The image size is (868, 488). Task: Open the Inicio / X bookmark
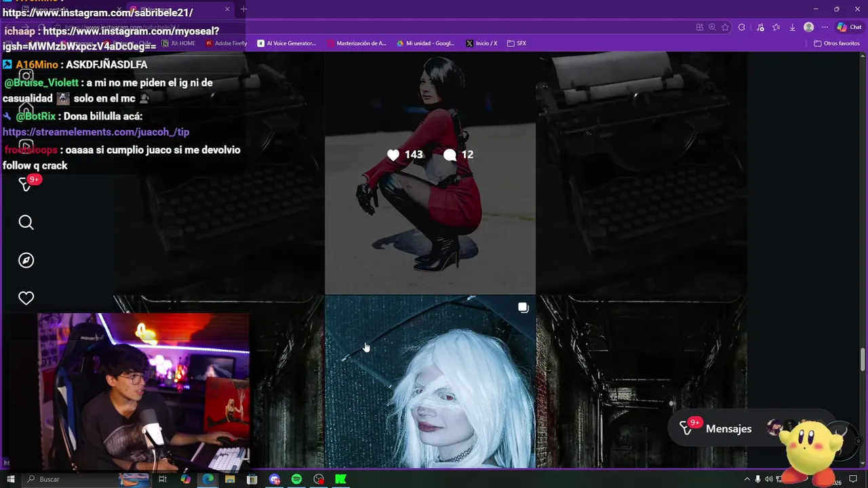coord(481,43)
